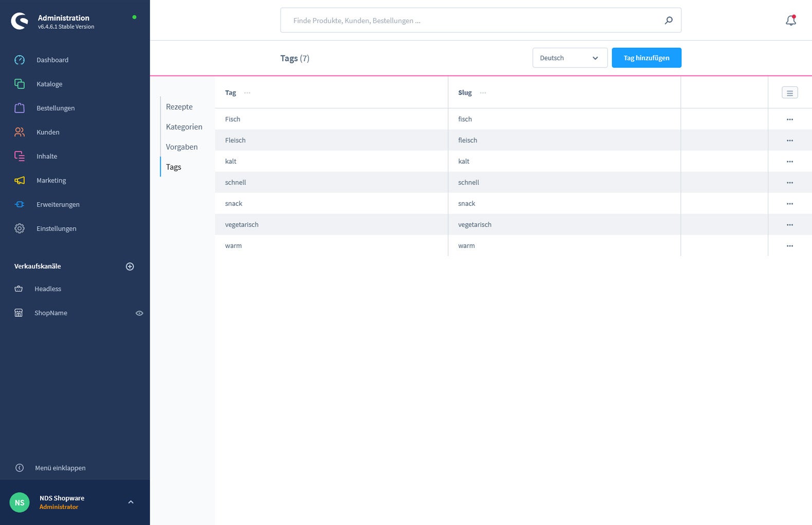Switch to the Rezepte tab

click(x=179, y=107)
